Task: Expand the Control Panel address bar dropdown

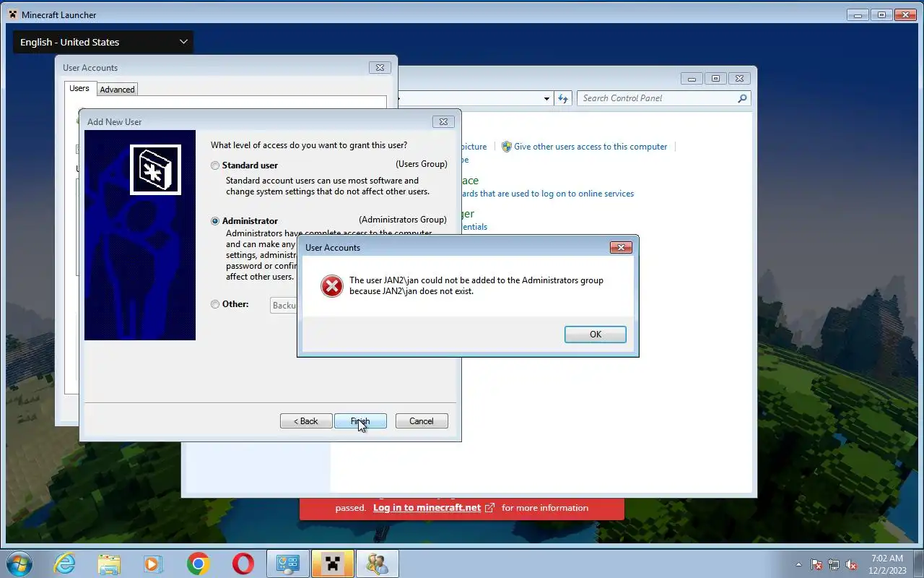Action: [546, 98]
